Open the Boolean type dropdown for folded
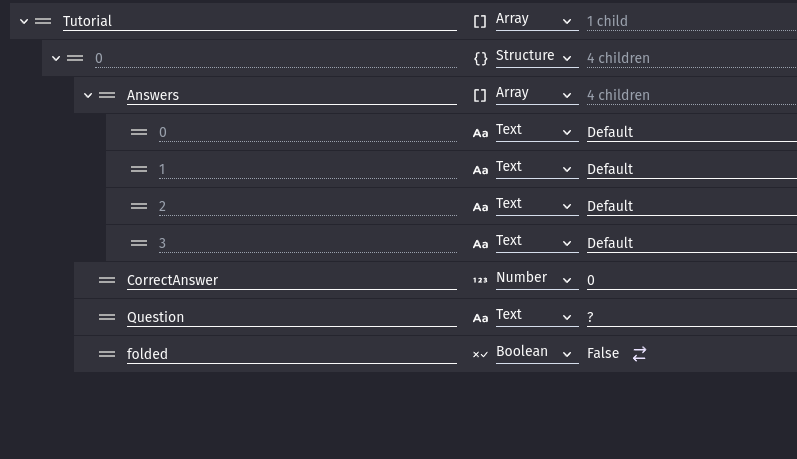797x459 pixels. pos(536,354)
